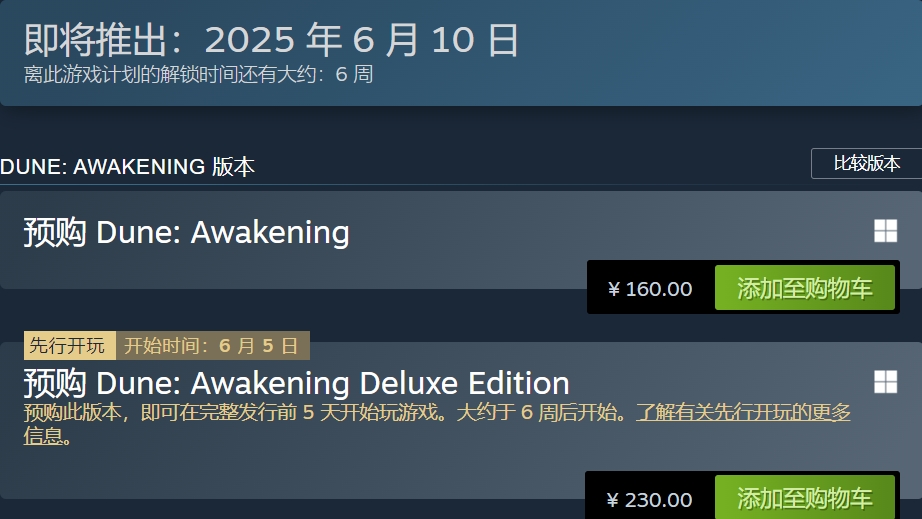
Task: Click Windows icon beside standard Dune: Awakening
Action: coord(885,232)
